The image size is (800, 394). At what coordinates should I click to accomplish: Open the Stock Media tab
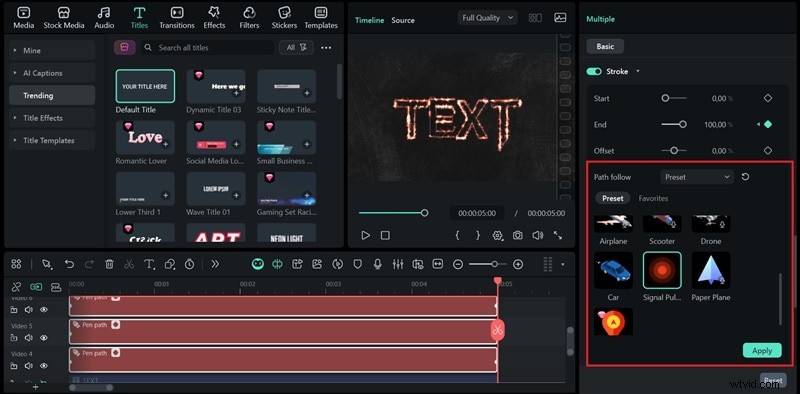pos(64,18)
